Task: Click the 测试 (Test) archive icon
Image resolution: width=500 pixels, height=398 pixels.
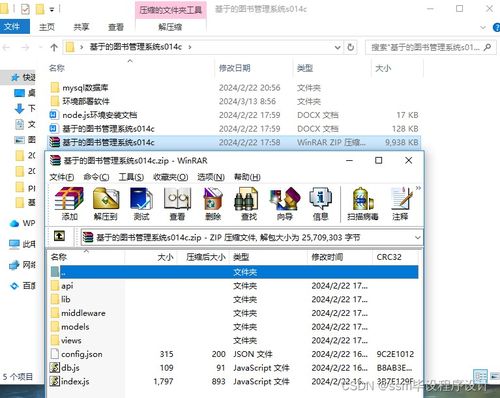Action: pyautogui.click(x=141, y=204)
